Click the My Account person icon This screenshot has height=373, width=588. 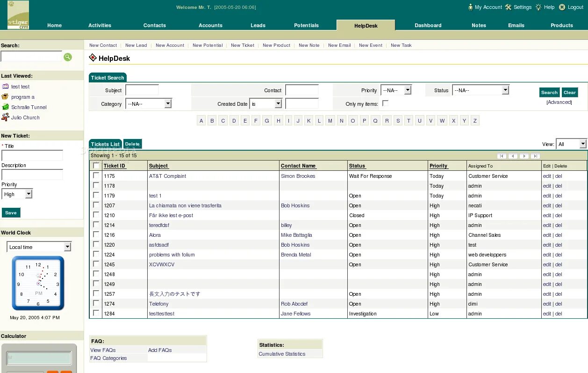pyautogui.click(x=470, y=7)
